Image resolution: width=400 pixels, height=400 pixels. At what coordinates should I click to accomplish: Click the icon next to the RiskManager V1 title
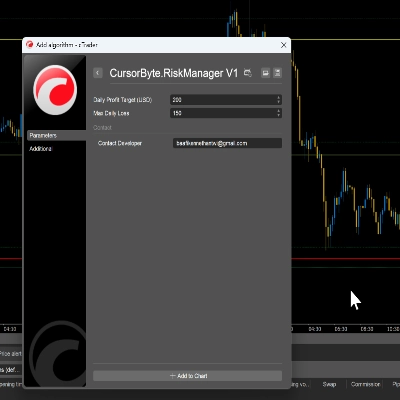[248, 73]
